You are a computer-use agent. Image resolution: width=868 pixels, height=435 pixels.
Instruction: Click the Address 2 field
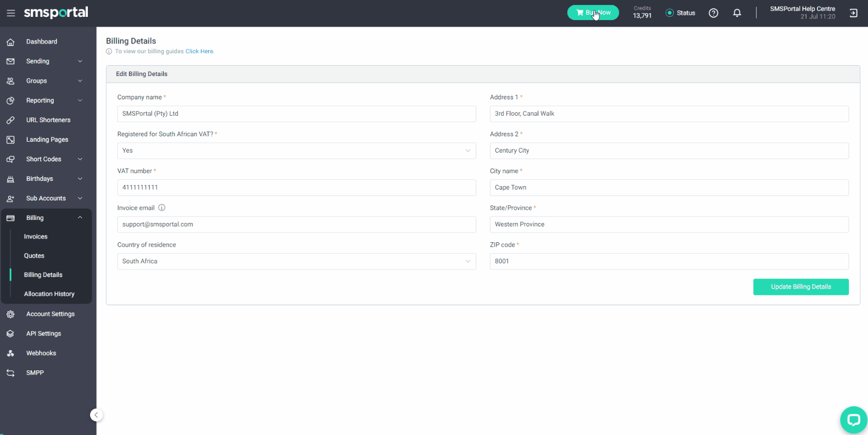click(x=669, y=150)
